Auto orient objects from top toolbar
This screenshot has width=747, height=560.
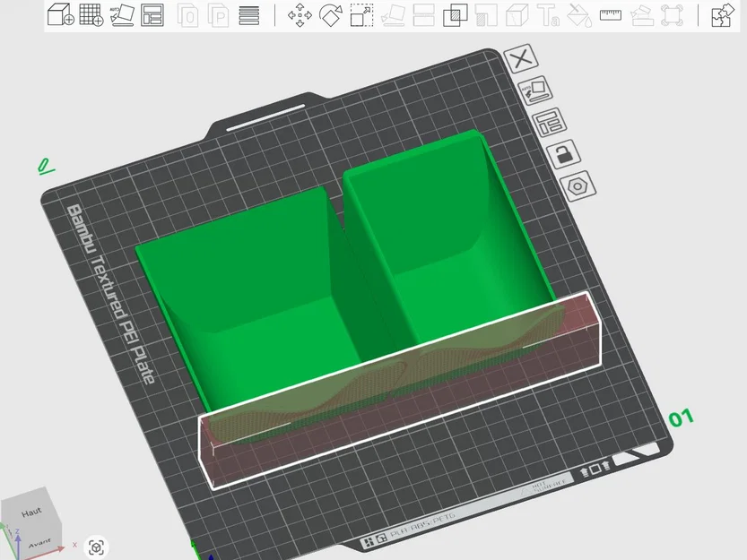point(122,14)
